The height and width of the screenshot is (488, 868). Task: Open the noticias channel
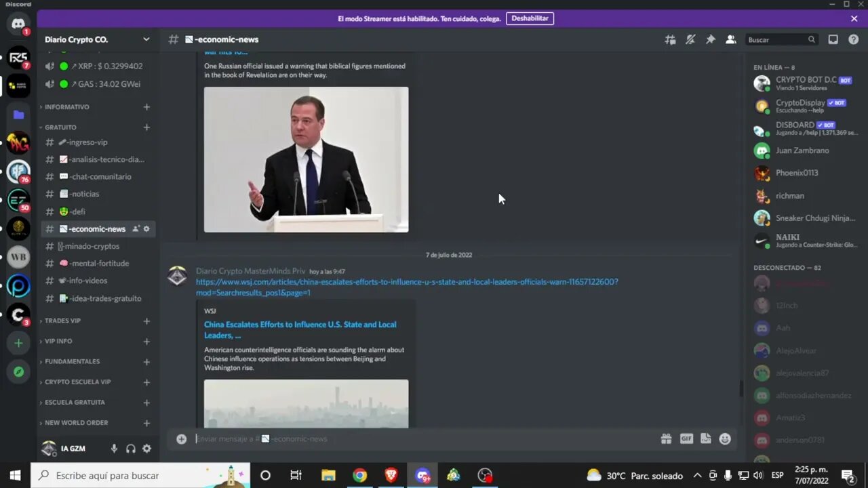(98, 194)
